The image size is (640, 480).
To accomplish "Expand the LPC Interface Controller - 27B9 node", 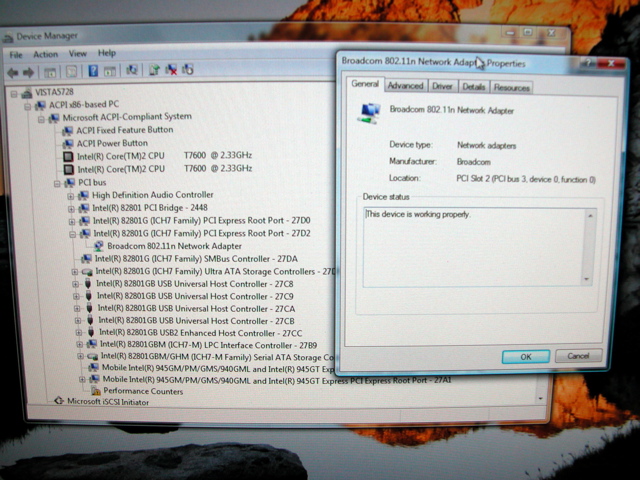I will coord(80,344).
